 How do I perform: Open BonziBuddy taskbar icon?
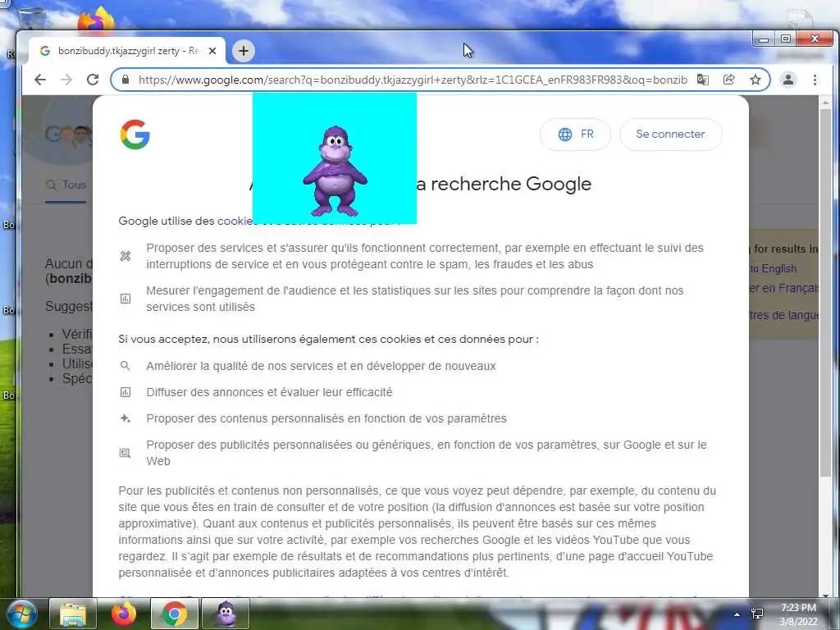(x=226, y=614)
